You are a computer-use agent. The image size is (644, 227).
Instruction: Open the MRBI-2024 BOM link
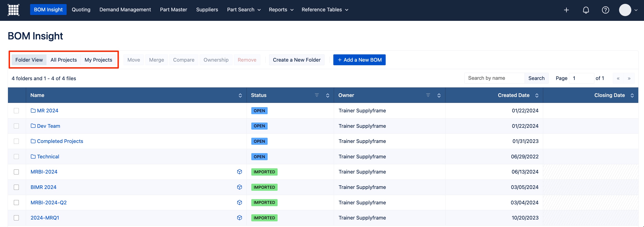tap(44, 172)
